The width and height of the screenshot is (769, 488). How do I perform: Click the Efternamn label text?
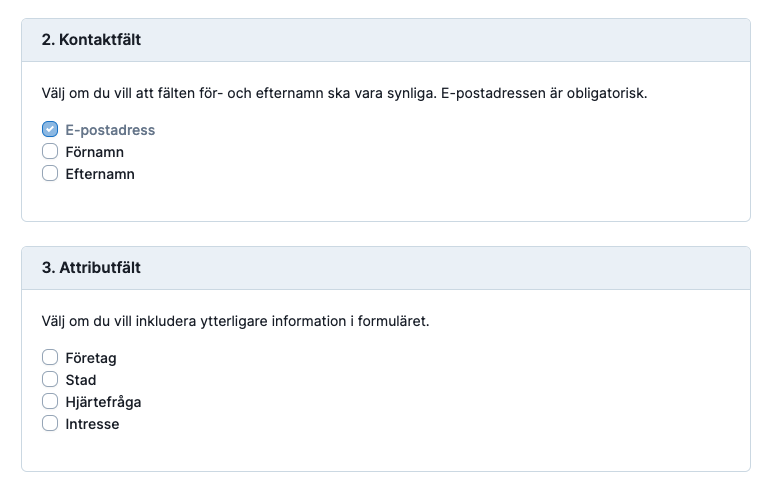[x=100, y=174]
